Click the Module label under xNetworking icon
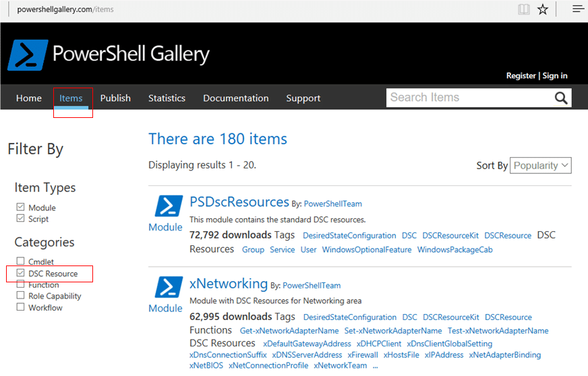588x376 pixels. [165, 309]
